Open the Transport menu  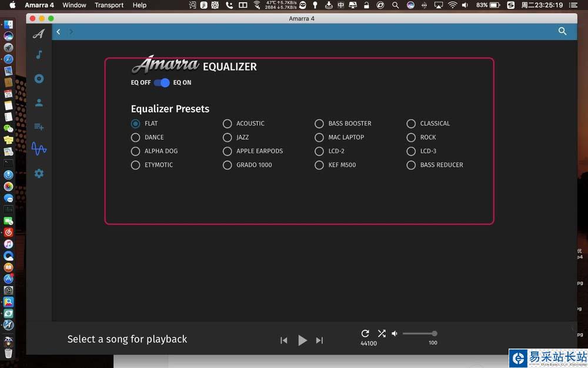click(109, 5)
